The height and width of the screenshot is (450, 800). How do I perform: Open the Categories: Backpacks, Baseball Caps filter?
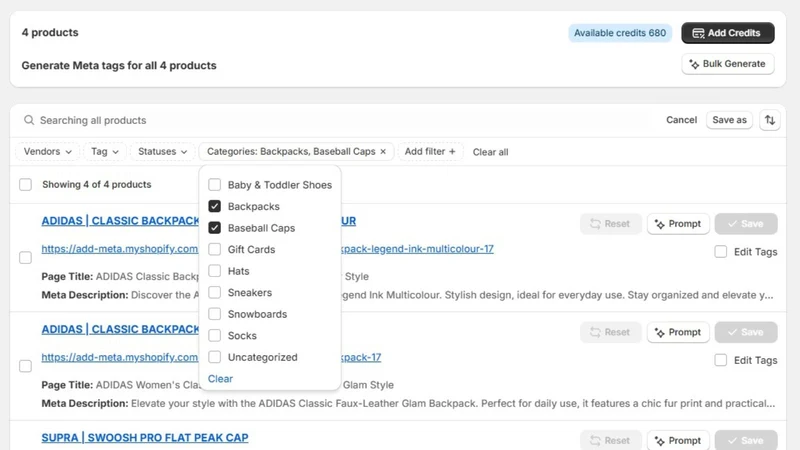(x=291, y=152)
